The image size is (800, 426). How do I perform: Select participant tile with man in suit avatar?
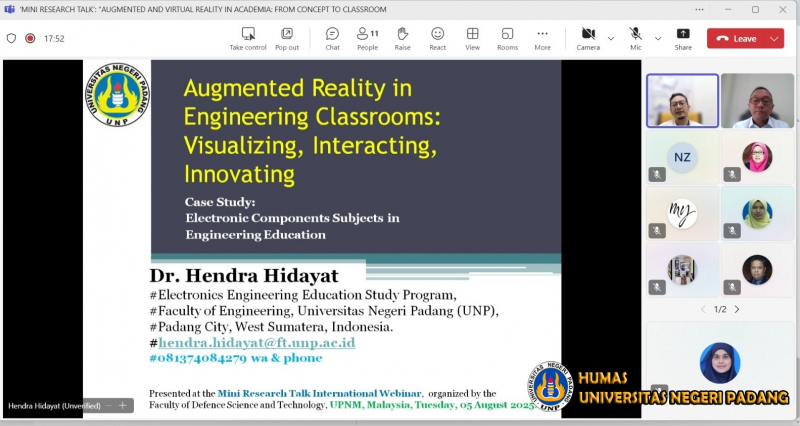click(x=757, y=270)
